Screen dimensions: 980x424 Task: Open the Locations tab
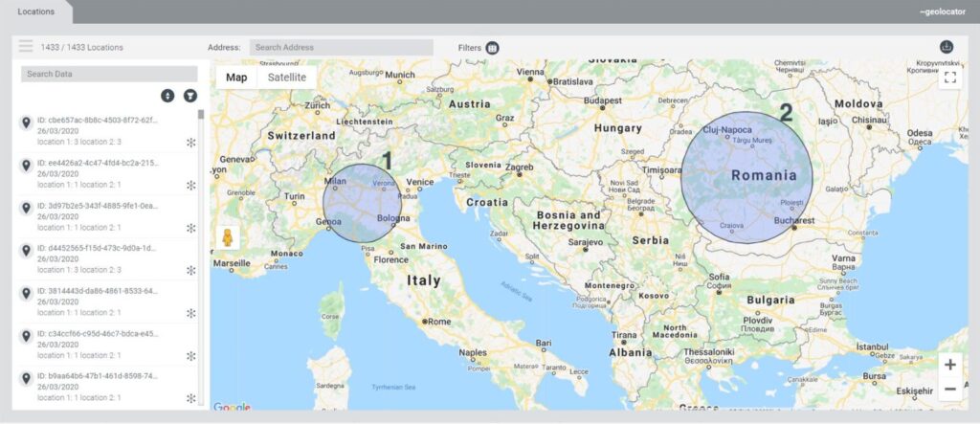tap(36, 11)
